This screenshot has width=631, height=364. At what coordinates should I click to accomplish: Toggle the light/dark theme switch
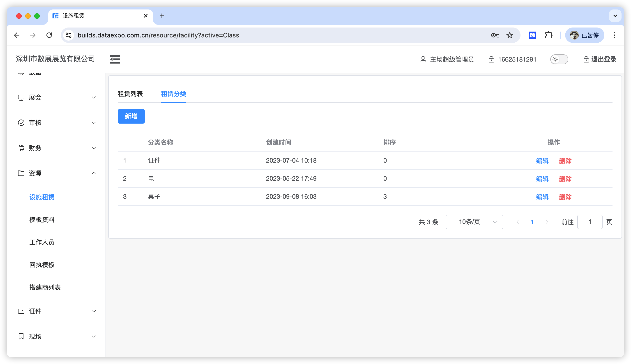pyautogui.click(x=559, y=59)
